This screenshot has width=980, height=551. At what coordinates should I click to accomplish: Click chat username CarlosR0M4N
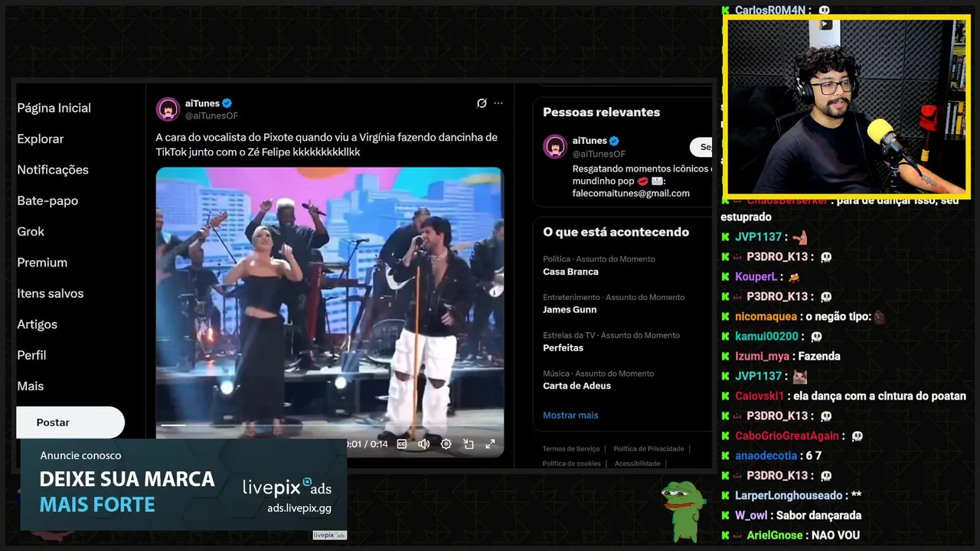coord(770,10)
